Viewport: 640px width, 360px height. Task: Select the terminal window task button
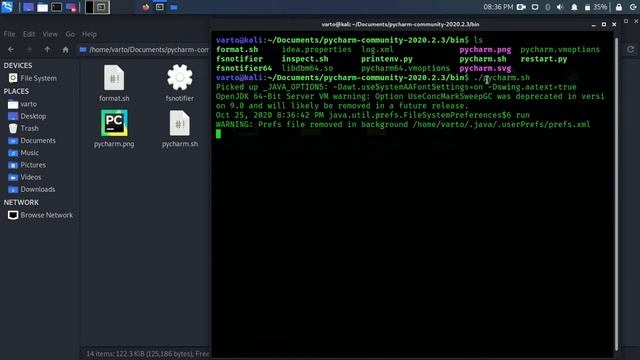pyautogui.click(x=160, y=7)
